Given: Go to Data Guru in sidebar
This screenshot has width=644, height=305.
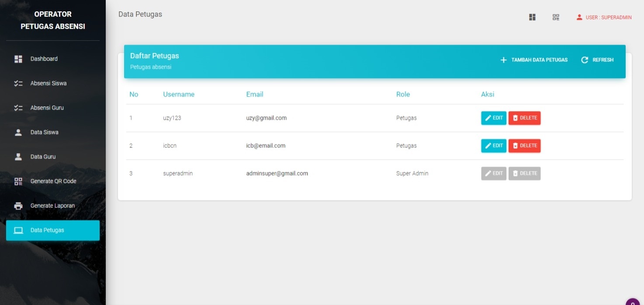Looking at the screenshot, I should tap(43, 157).
